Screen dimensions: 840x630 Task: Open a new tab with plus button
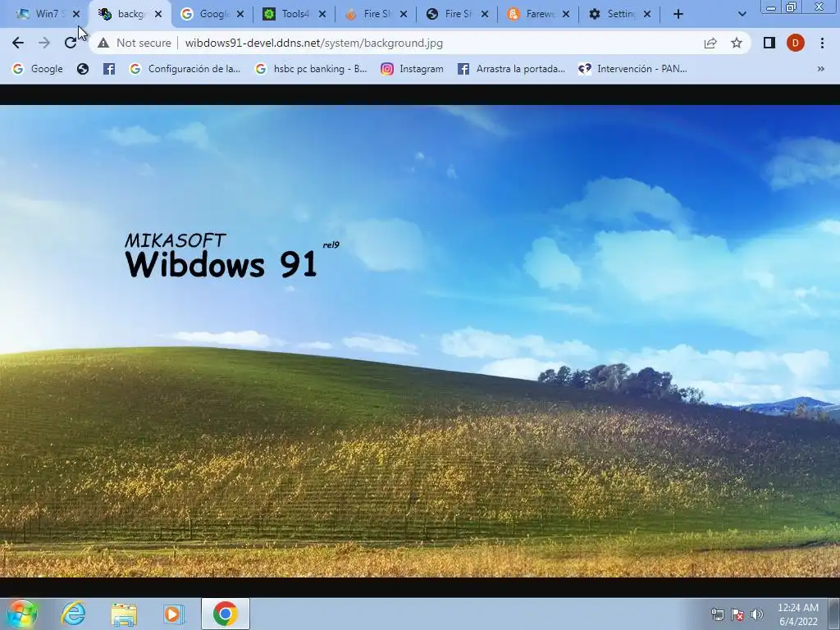point(678,15)
